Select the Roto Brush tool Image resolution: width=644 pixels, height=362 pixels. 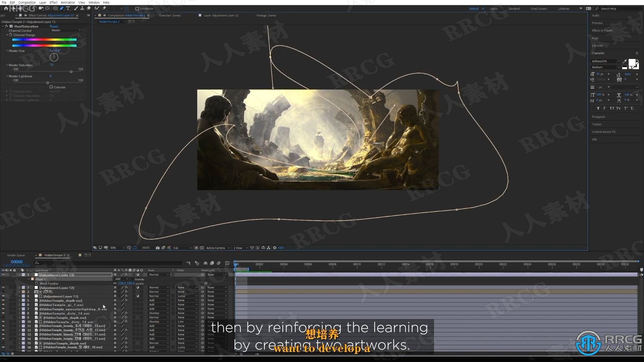pyautogui.click(x=97, y=8)
